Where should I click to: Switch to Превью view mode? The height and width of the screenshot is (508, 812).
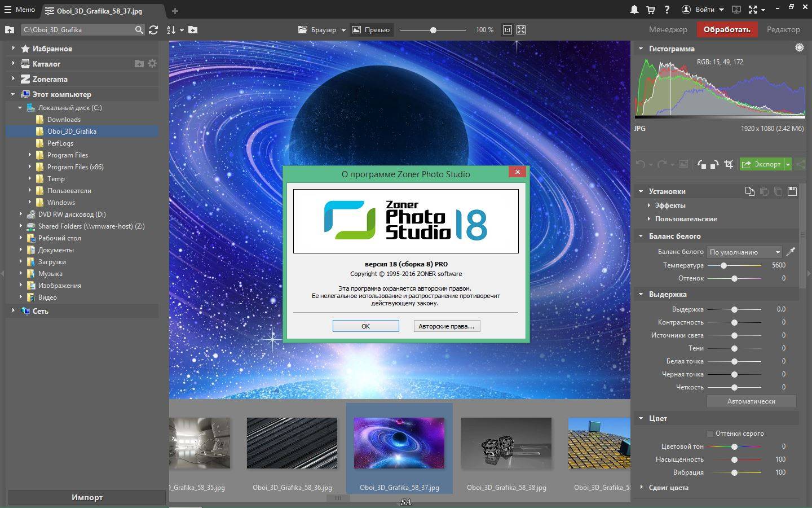[371, 30]
